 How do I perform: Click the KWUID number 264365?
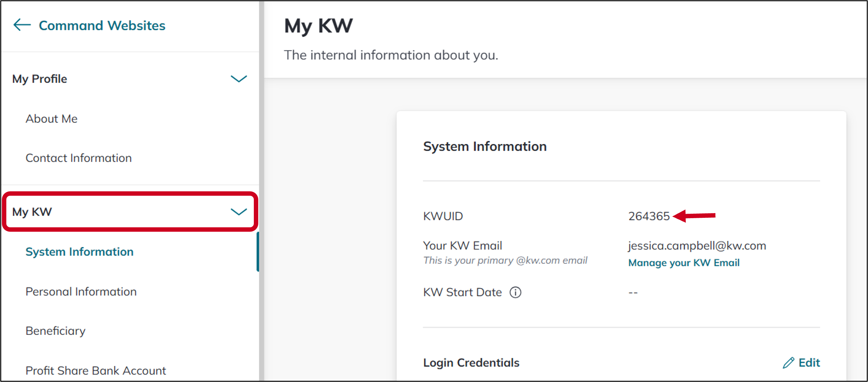tap(649, 216)
